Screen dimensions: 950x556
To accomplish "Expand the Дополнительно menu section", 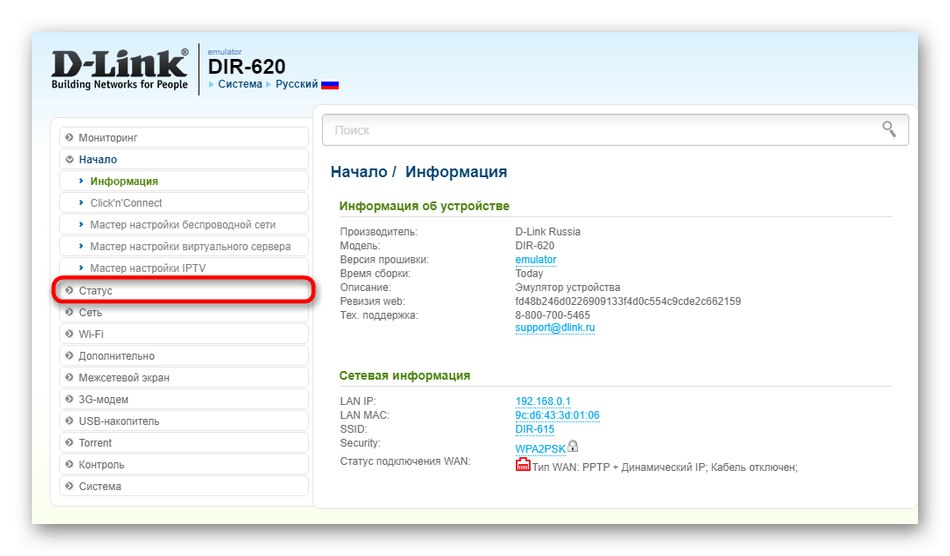I will tap(184, 356).
